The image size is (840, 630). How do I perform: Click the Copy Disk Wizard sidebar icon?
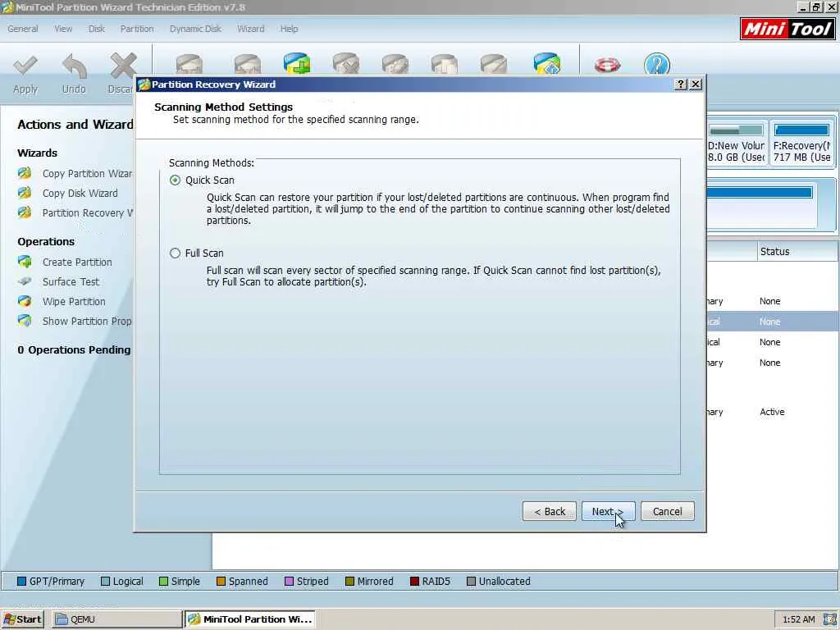pyautogui.click(x=25, y=193)
